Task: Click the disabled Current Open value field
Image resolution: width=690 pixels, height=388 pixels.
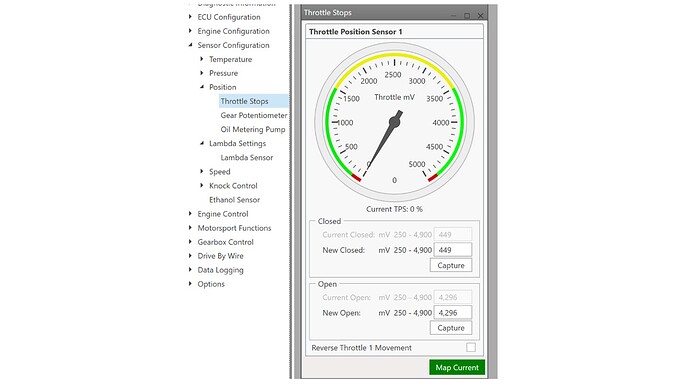Action: (x=453, y=297)
